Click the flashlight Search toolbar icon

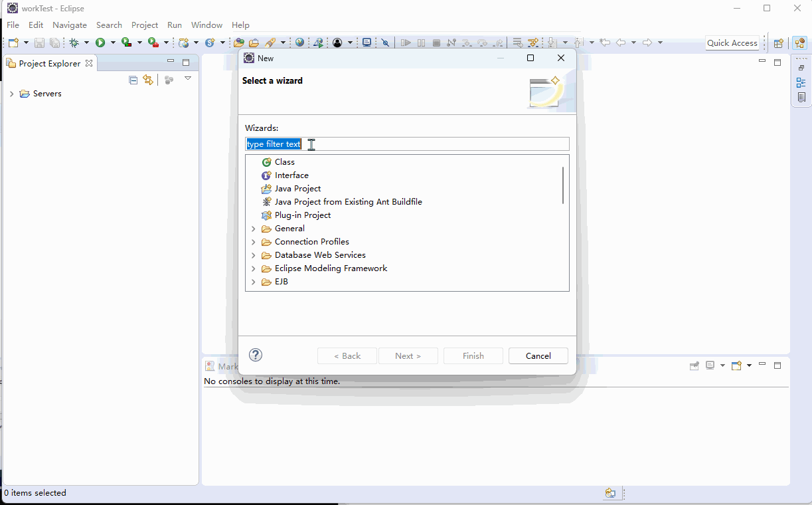pos(270,43)
